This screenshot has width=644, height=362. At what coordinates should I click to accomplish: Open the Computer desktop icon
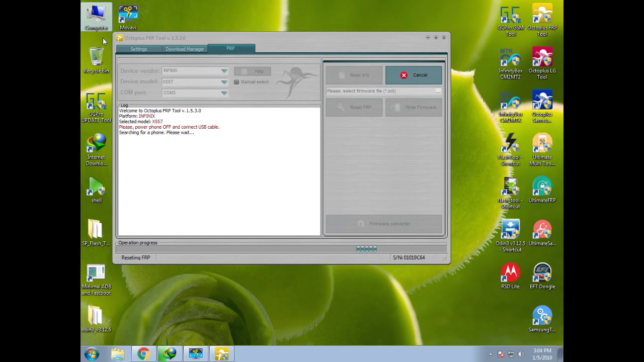(96, 17)
